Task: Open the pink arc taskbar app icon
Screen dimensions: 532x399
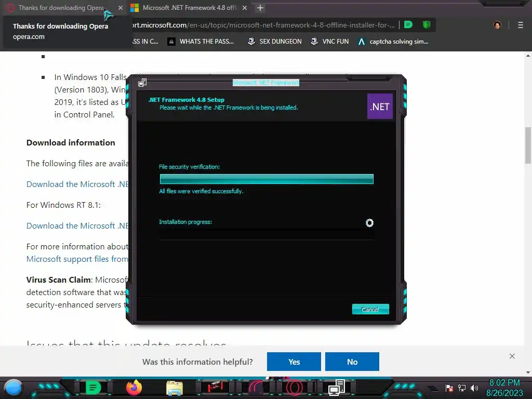Action: tap(256, 388)
